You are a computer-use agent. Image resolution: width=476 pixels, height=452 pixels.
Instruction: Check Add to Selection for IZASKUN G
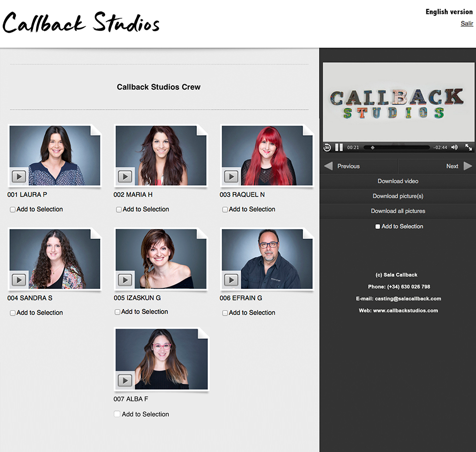click(117, 312)
